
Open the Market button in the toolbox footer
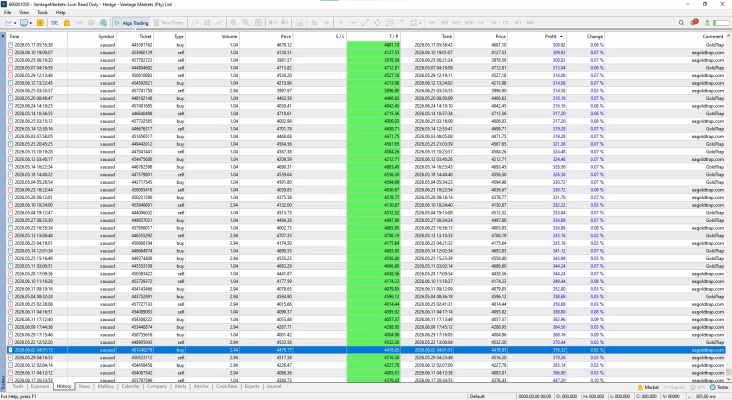(x=648, y=387)
